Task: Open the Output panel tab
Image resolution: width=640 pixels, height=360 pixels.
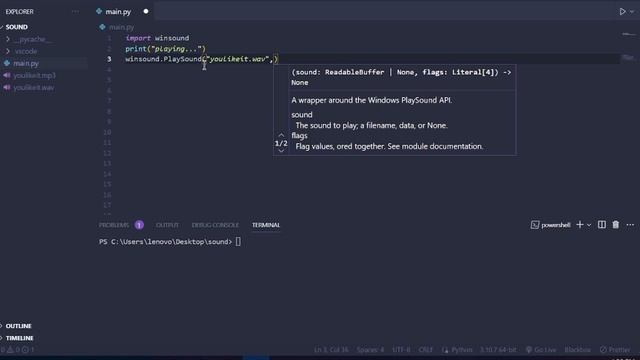Action: click(167, 225)
